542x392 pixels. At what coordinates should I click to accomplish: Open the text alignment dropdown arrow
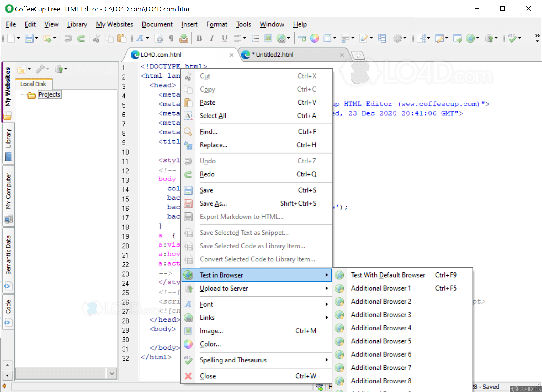click(x=245, y=38)
